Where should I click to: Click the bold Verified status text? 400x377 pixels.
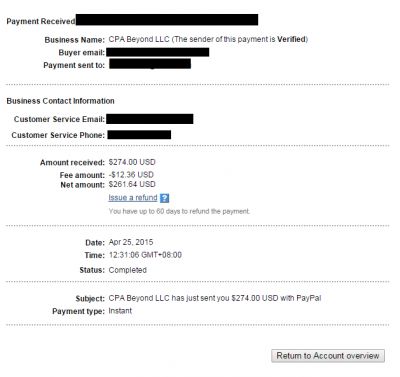click(x=291, y=39)
